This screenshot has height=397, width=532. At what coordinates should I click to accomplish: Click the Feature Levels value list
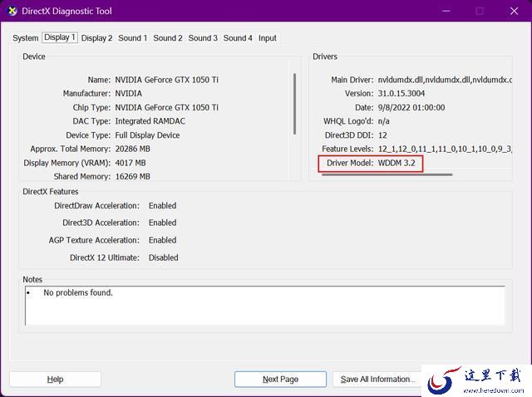(x=445, y=149)
